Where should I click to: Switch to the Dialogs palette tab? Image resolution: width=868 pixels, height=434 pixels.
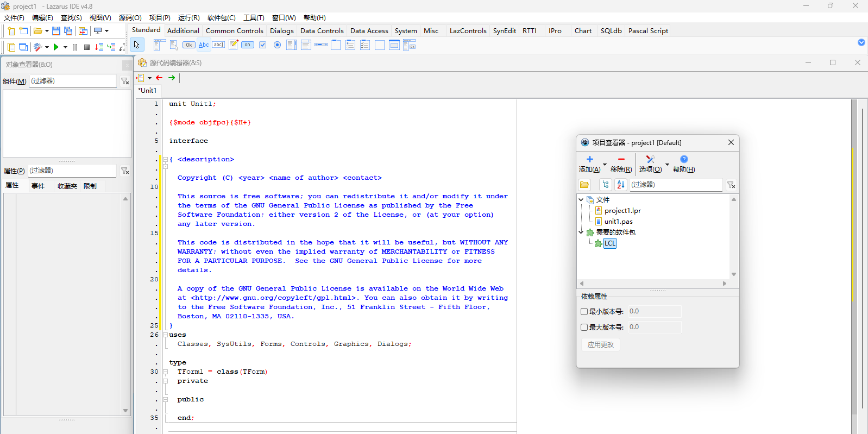click(282, 31)
